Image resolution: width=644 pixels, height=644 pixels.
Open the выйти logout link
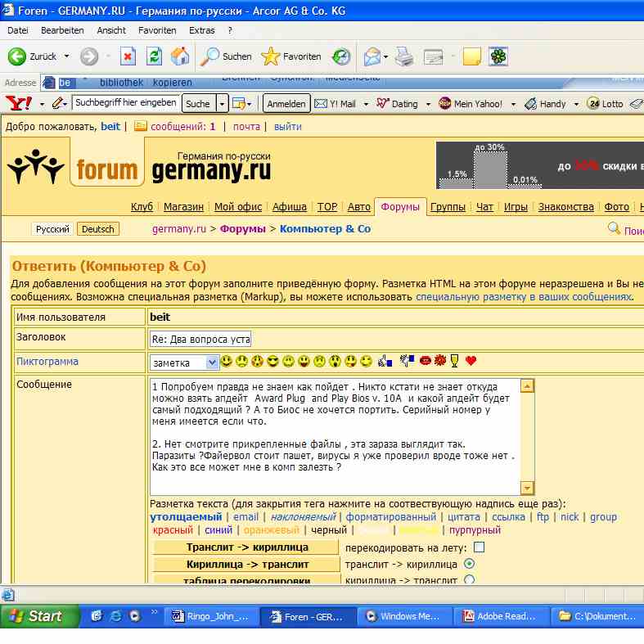(x=287, y=127)
